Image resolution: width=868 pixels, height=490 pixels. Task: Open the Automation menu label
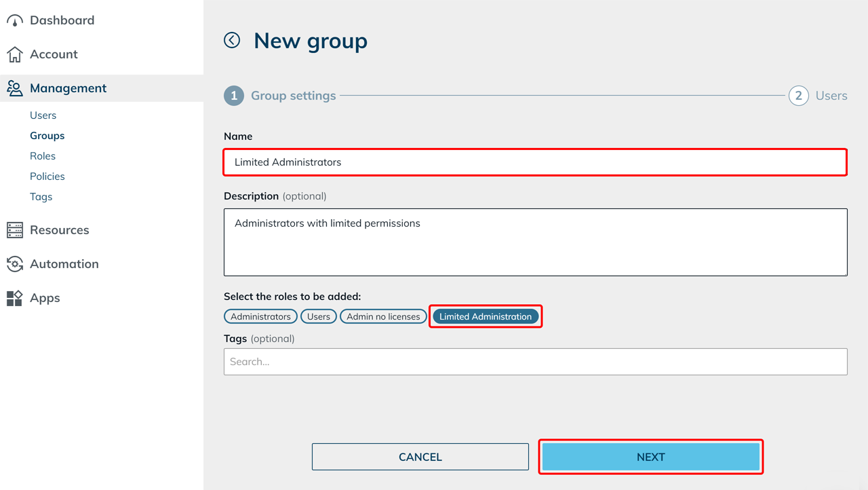coord(64,264)
